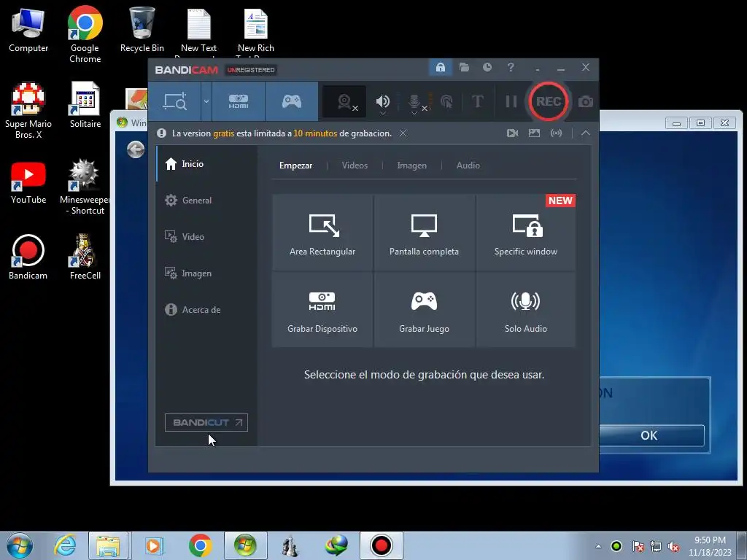
Task: Start recording with the REC button
Action: (x=549, y=101)
